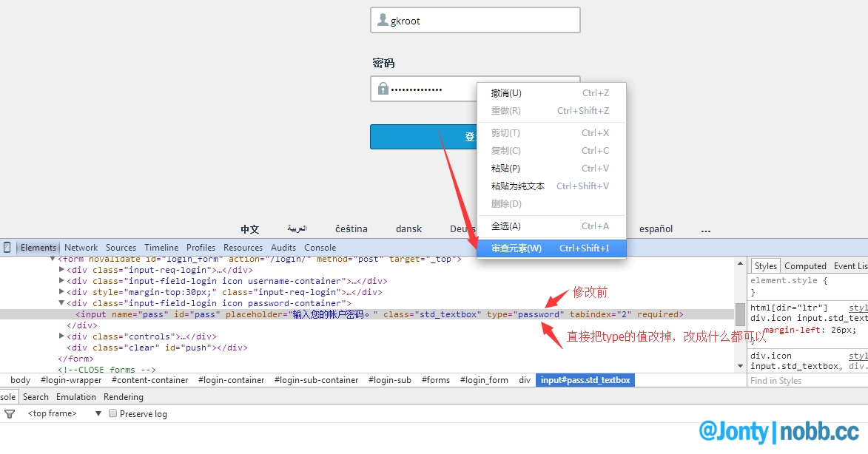Click the Elements panel scroll-up arrow
This screenshot has height=454, width=868.
pyautogui.click(x=740, y=264)
